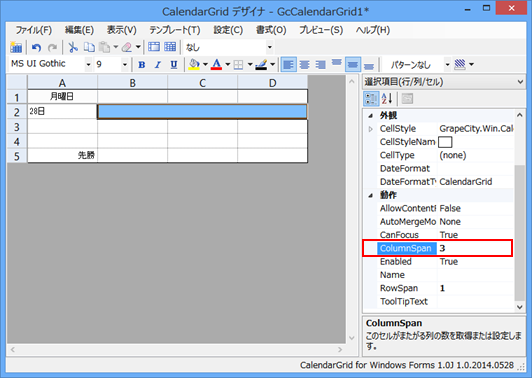Align text center horizontally

click(x=304, y=64)
